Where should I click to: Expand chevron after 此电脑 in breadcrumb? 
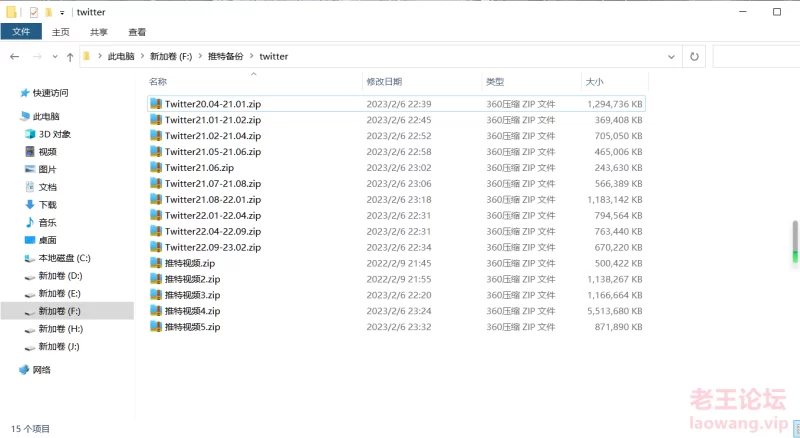(142, 56)
